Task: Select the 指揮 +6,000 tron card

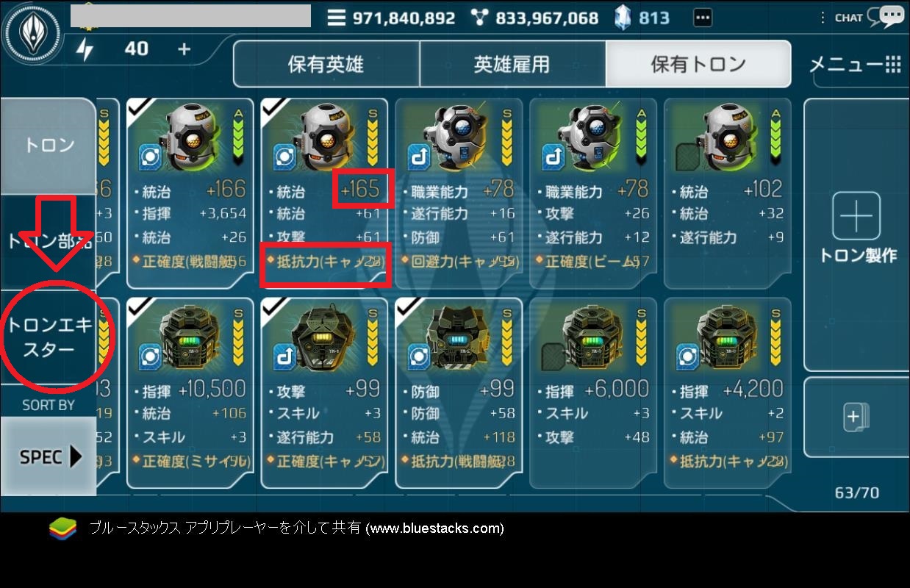Action: [594, 393]
